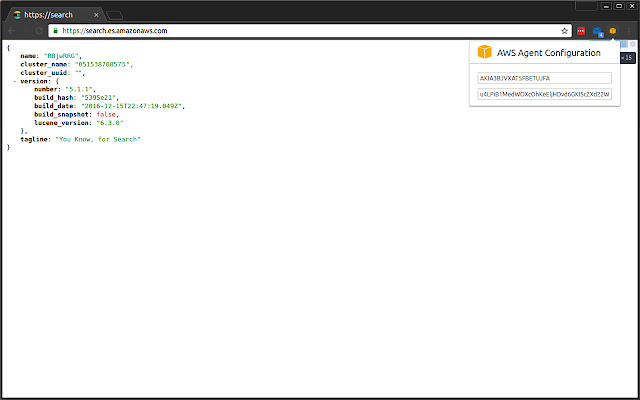Open the blue mail extension icon

(598, 31)
